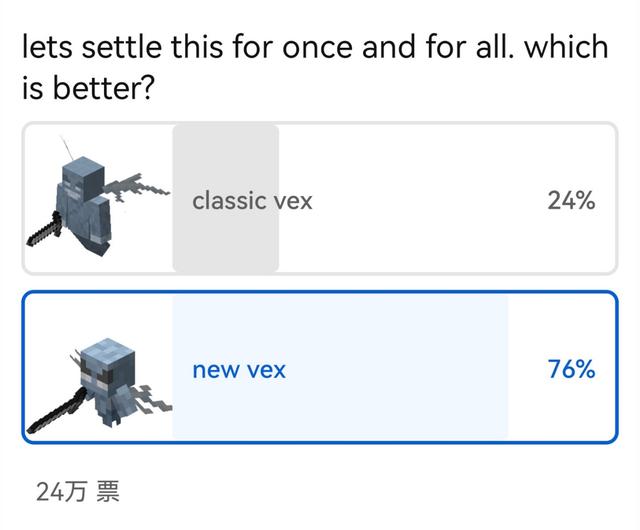Screen dimensions: 640x530
Task: Click the 76% result percentage
Action: (571, 370)
